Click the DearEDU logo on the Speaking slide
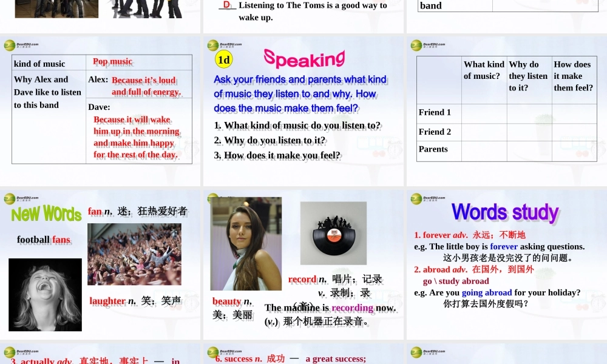 pos(212,44)
